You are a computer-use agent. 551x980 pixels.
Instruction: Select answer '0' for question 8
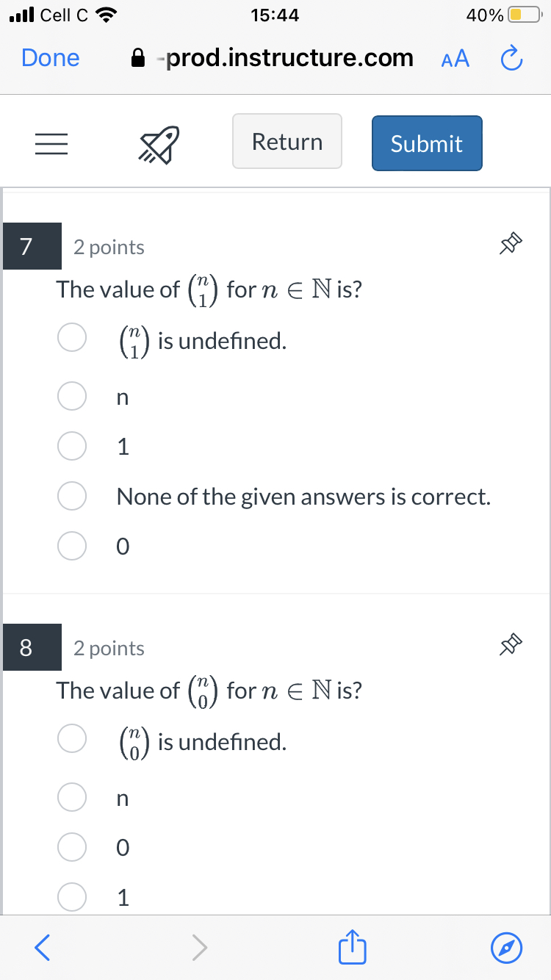pyautogui.click(x=71, y=847)
